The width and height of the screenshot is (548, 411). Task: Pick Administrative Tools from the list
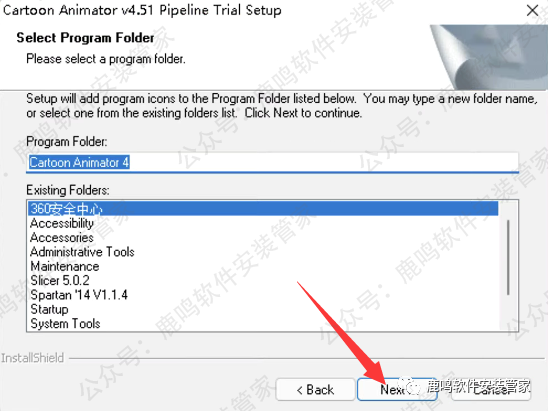point(82,252)
